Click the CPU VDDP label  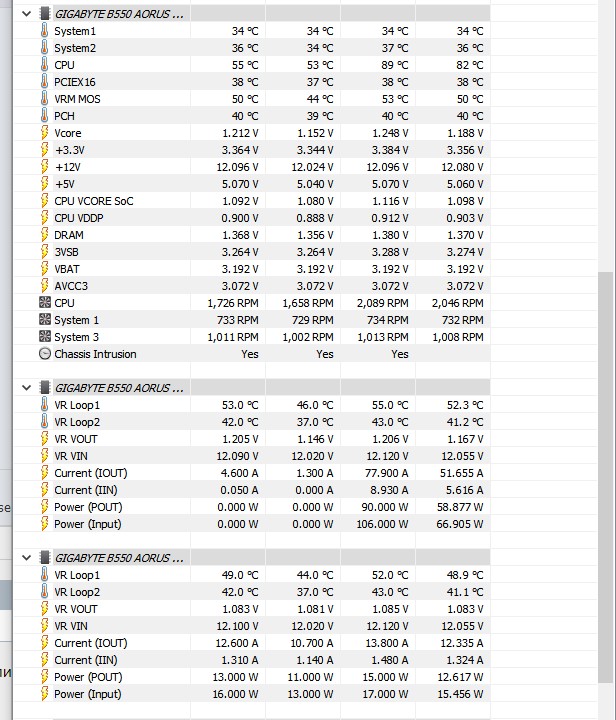(79, 218)
